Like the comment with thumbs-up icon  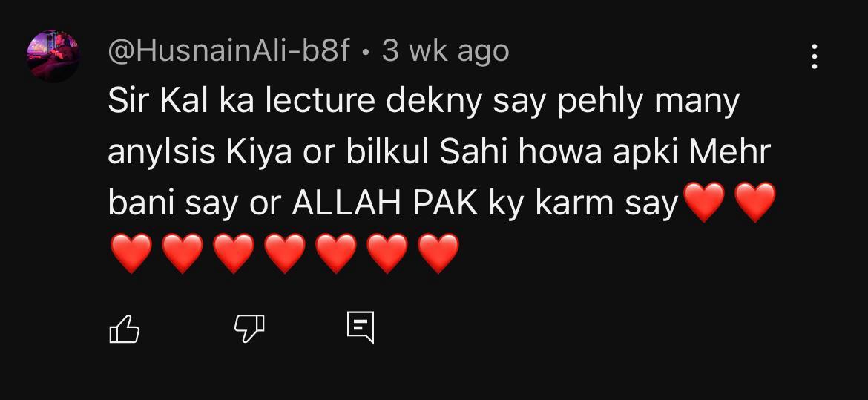click(124, 329)
